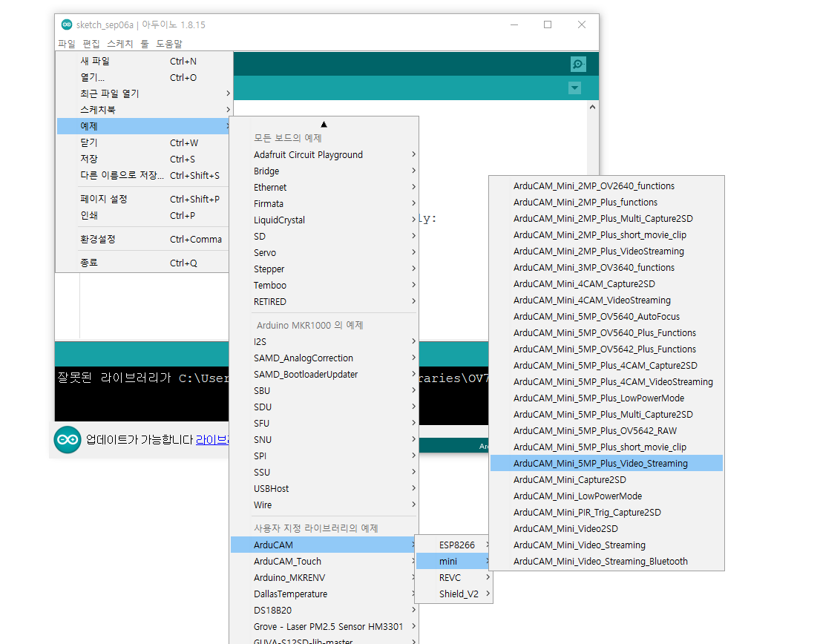Open Shield_V2 submenu under ArduCAM
820x644 pixels.
coord(454,594)
